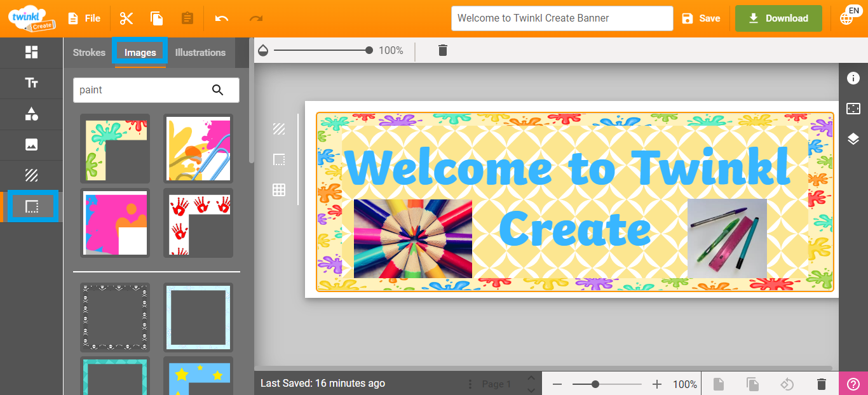This screenshot has width=868, height=395.
Task: Select the colored pencils photo on canvas
Action: point(413,239)
